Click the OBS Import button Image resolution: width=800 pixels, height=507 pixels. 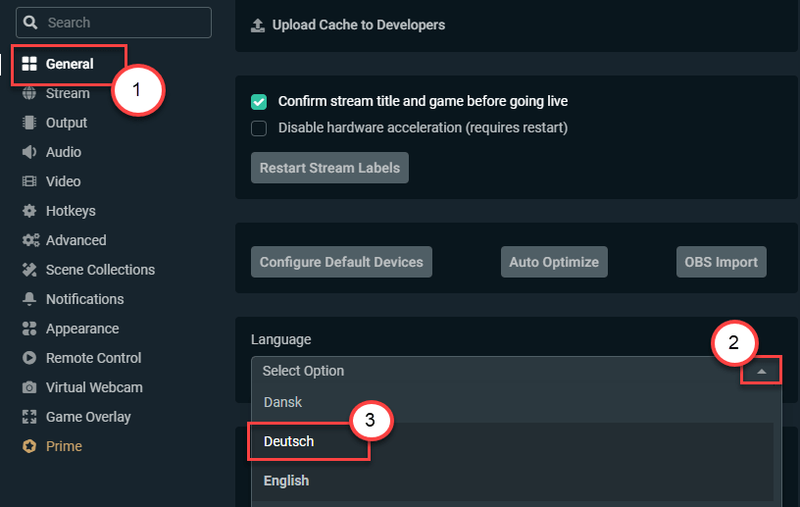[x=721, y=262]
